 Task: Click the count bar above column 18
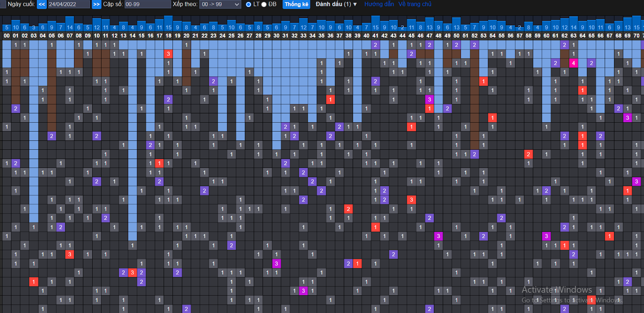(168, 24)
